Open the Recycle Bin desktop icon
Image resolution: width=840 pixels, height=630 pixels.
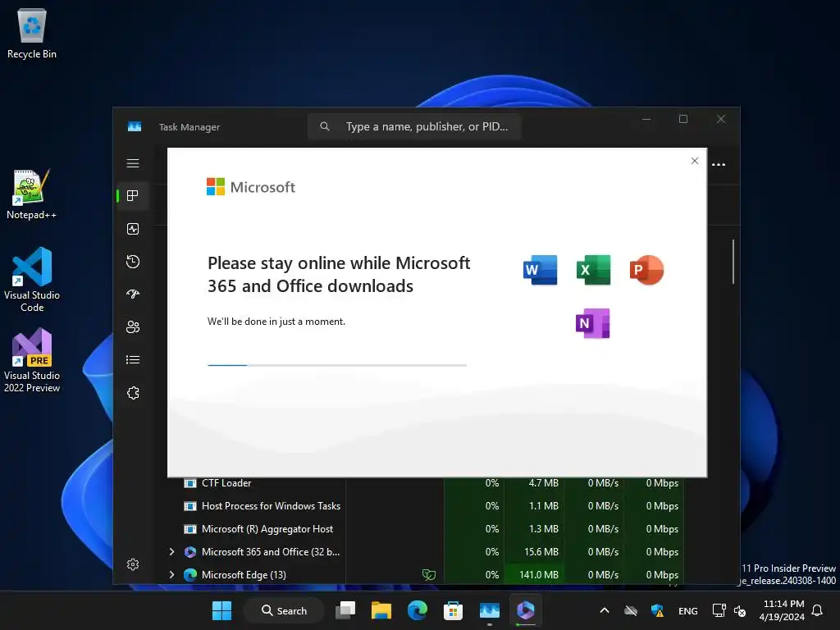pos(32,33)
